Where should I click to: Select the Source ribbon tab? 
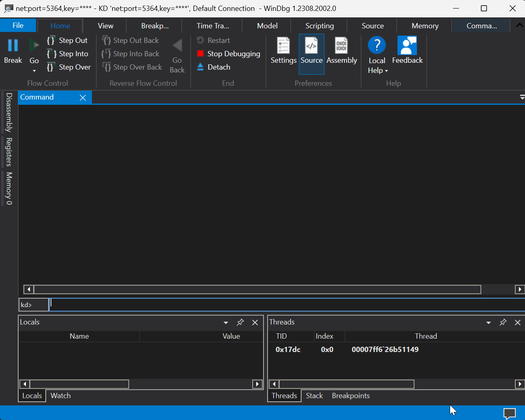pos(372,26)
